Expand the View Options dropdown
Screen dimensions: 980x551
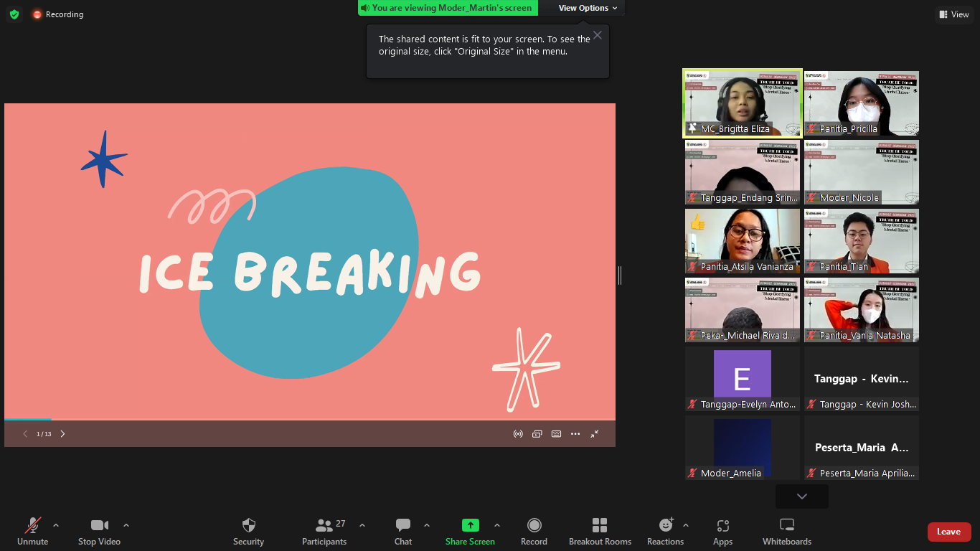[x=588, y=8]
